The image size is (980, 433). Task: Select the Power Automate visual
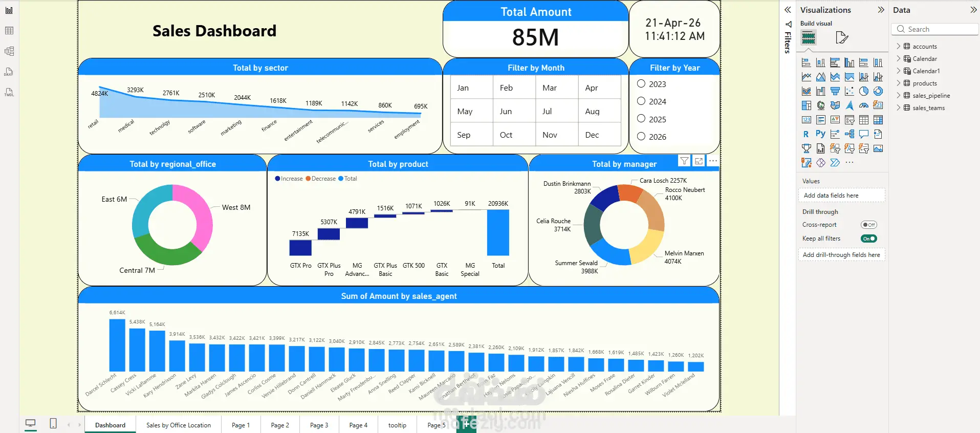835,163
